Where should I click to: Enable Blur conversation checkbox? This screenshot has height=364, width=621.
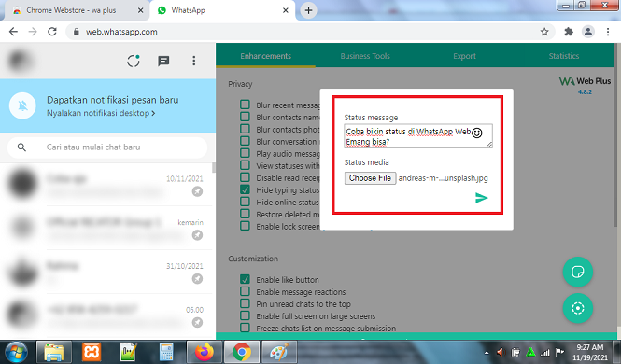coord(245,141)
